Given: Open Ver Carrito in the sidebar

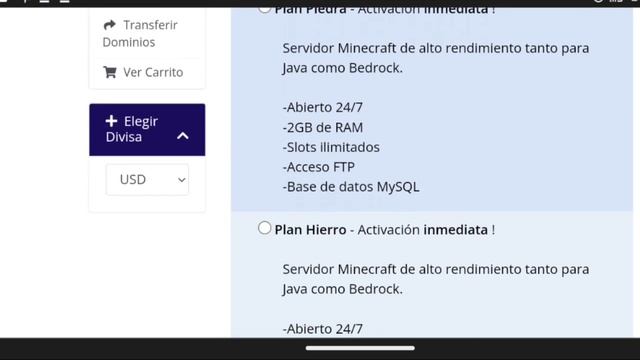Looking at the screenshot, I should 143,72.
